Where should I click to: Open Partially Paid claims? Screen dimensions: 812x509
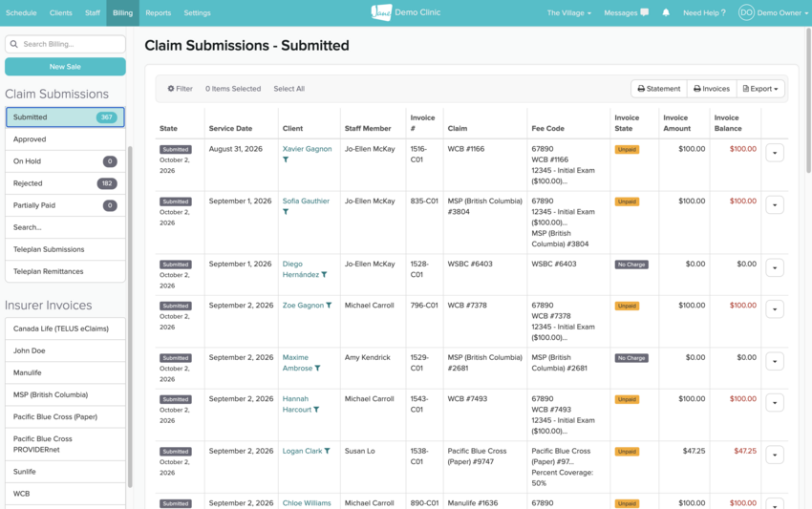click(x=65, y=205)
